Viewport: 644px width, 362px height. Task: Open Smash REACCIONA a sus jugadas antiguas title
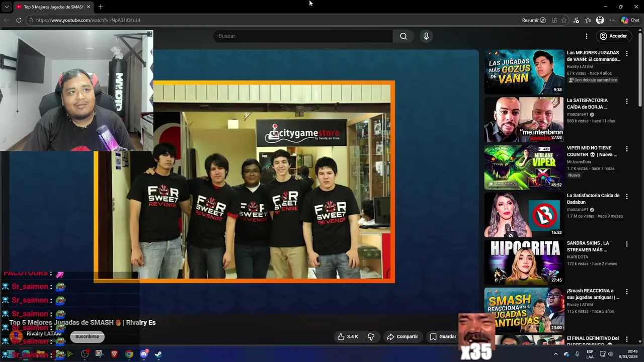tap(593, 294)
